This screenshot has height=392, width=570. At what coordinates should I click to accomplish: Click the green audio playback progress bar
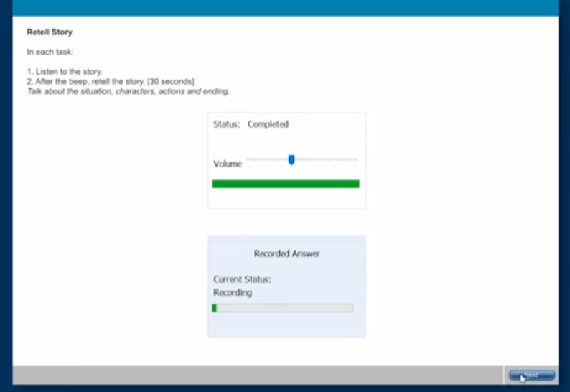286,184
